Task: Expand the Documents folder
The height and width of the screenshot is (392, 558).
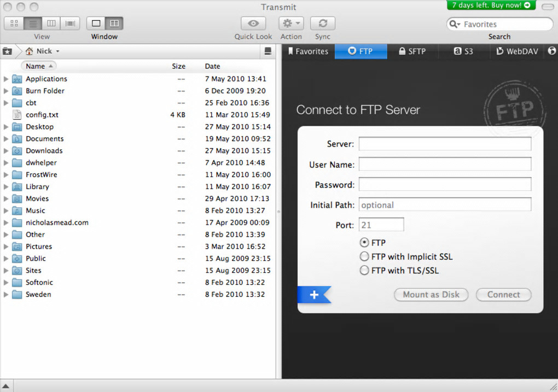Action: coord(5,139)
